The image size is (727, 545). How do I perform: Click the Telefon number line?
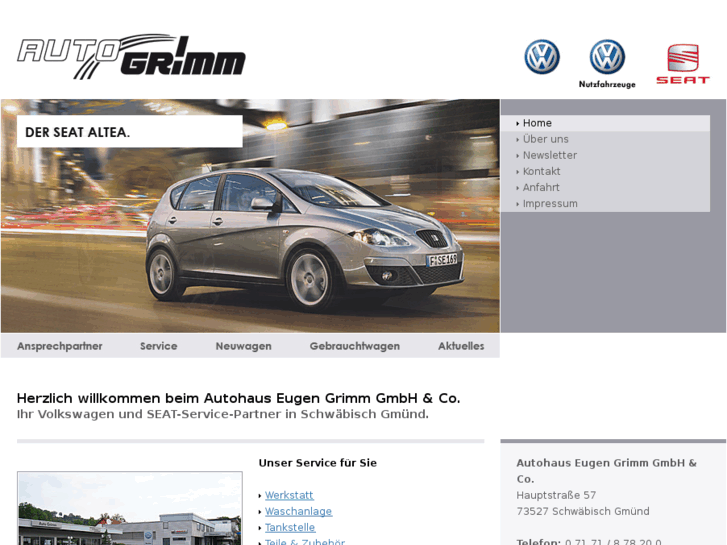click(x=589, y=541)
